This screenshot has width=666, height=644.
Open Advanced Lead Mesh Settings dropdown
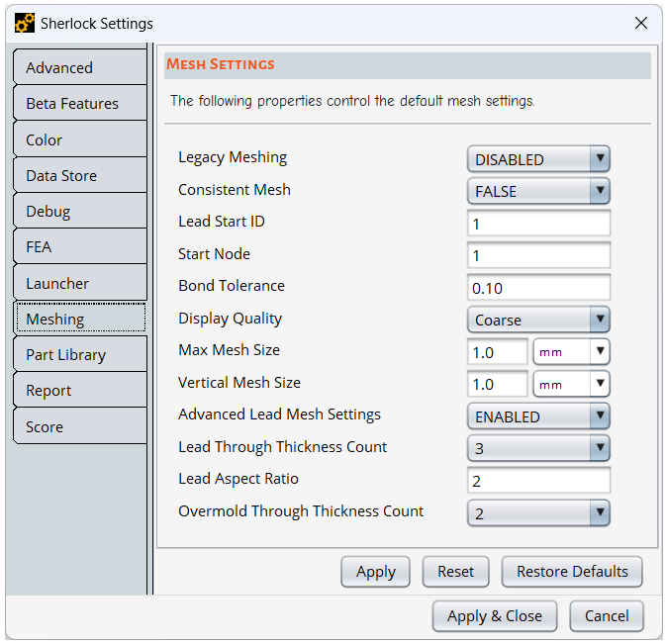538,416
